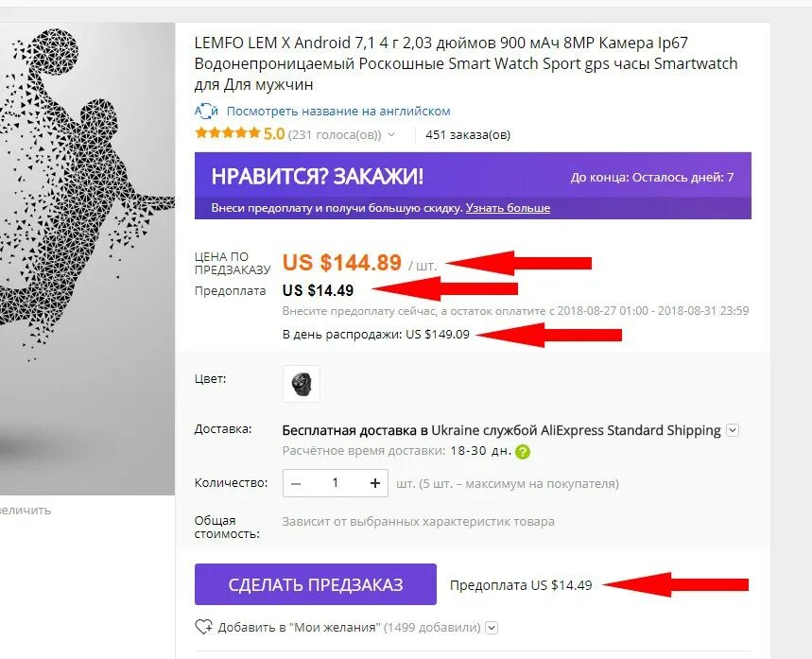Decrease quantity with the minus button
812x659 pixels.
tap(296, 483)
